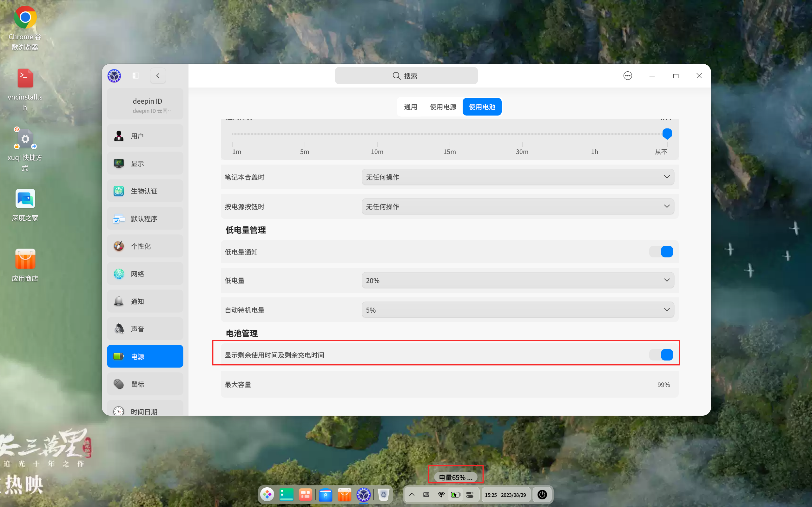Turn off 显示剩余使用时间及剩余充电时间
812x507 pixels.
point(661,354)
